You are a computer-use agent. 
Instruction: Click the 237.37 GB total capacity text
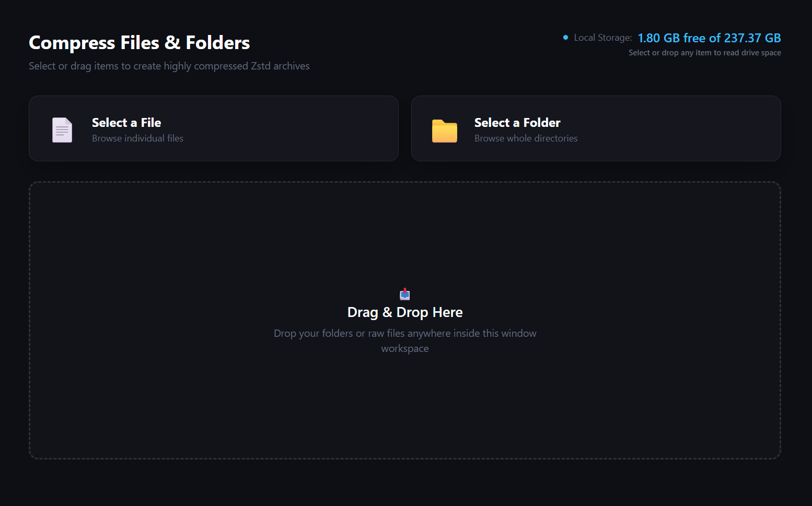coord(752,38)
